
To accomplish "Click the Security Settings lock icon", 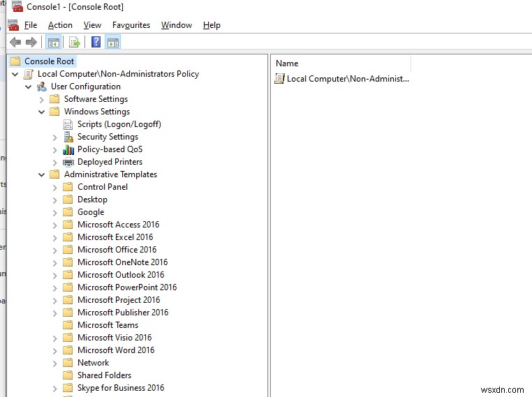I will pos(68,137).
